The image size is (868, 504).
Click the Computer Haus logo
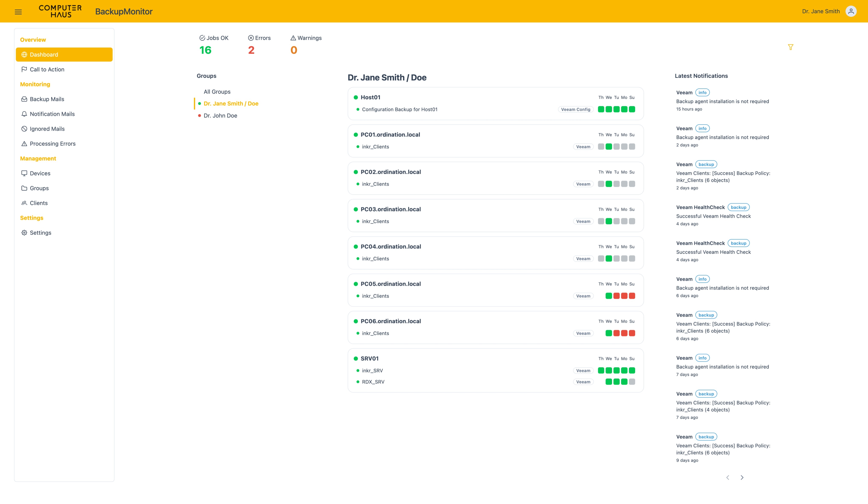[60, 11]
